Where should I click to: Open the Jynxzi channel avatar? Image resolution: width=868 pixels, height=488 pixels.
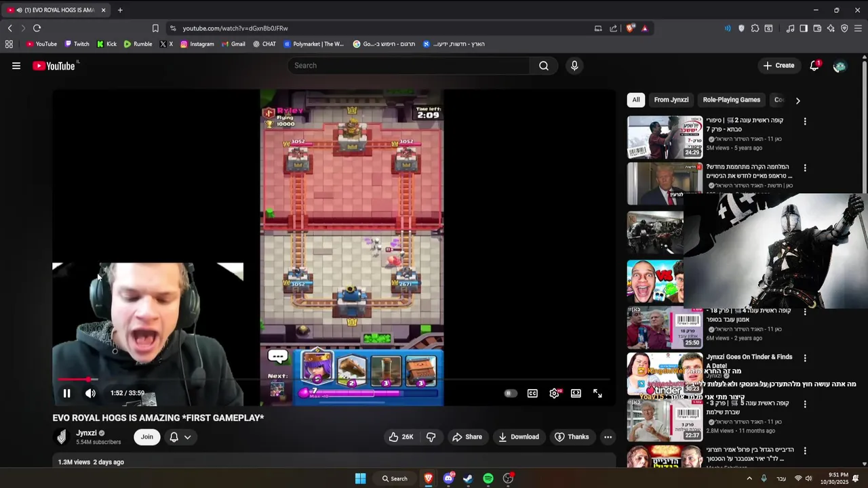point(62,437)
